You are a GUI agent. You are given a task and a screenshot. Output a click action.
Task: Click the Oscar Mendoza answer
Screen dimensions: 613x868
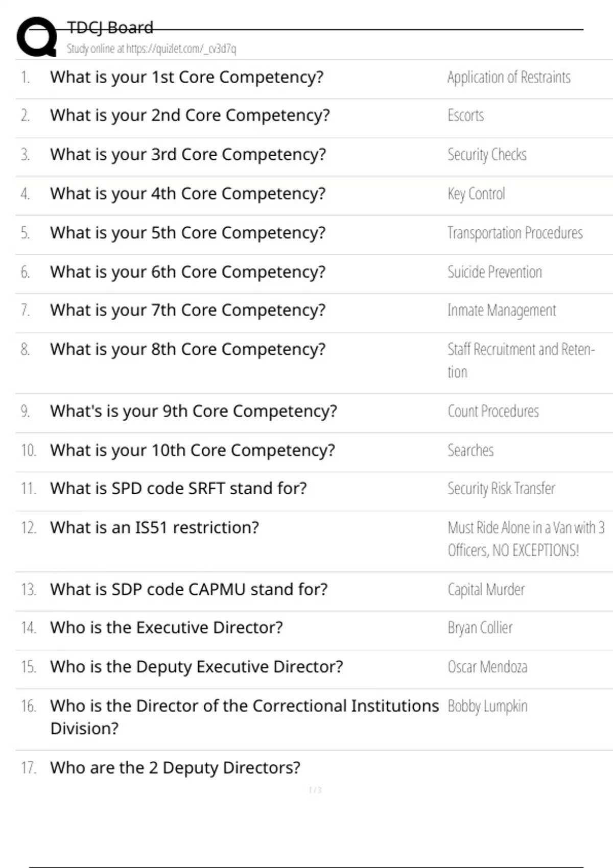coord(487,667)
